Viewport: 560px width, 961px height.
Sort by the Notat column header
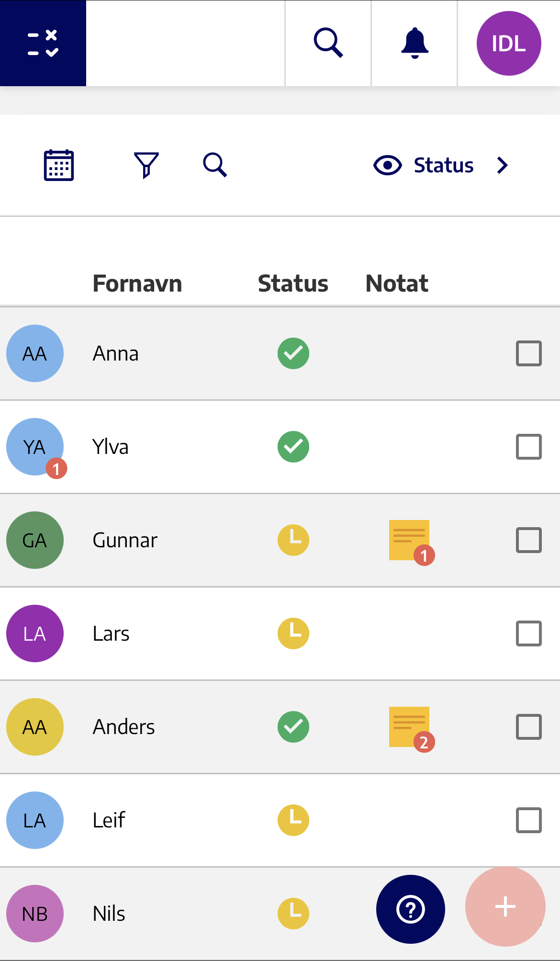point(397,283)
